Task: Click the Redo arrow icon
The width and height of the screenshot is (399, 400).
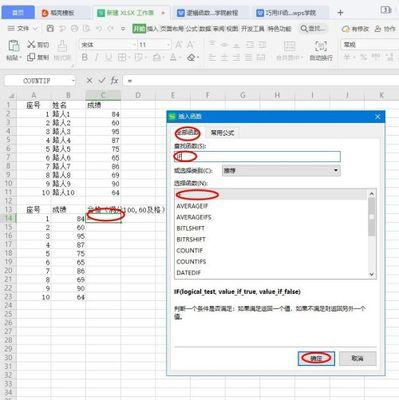Action: pos(111,29)
